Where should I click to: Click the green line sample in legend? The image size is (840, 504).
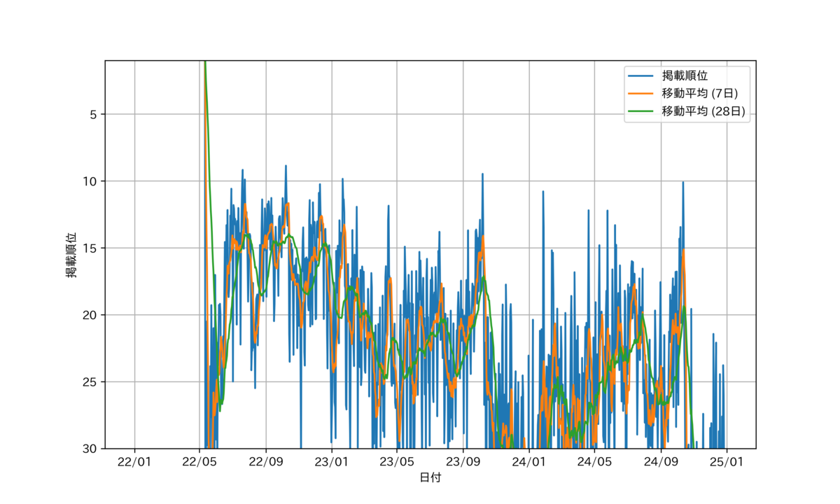[x=642, y=111]
